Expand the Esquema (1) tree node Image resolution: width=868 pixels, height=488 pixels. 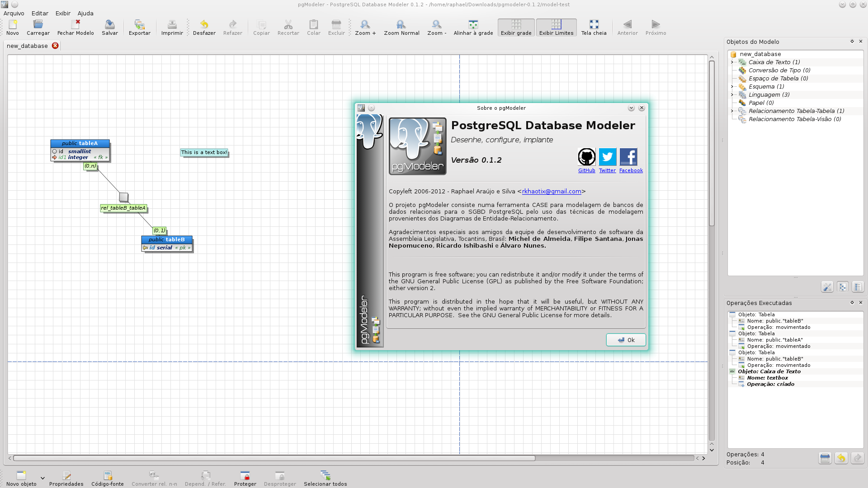[x=732, y=87]
